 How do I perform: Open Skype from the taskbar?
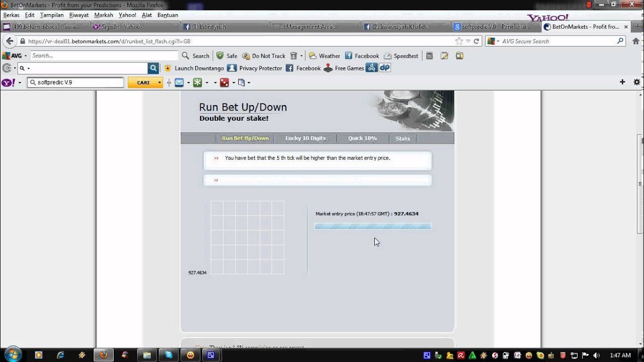[x=169, y=355]
